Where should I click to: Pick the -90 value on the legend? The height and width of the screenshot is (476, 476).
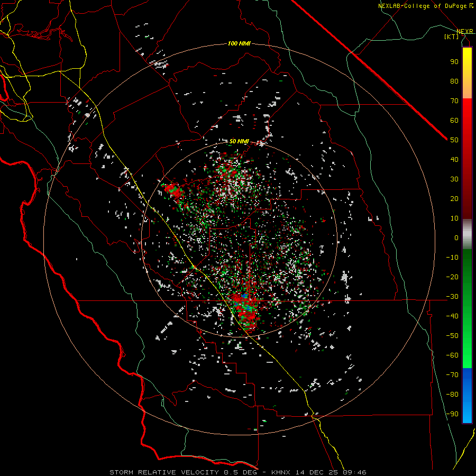tap(452, 414)
